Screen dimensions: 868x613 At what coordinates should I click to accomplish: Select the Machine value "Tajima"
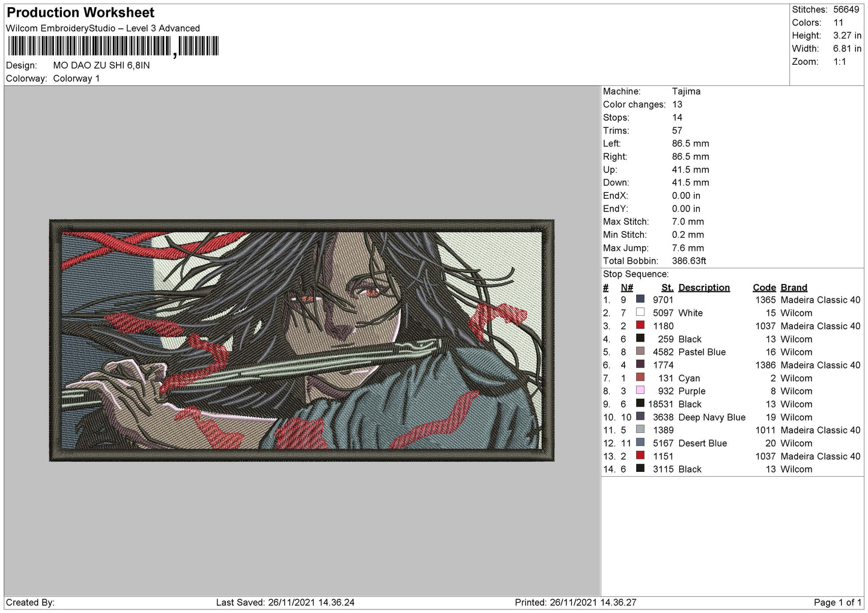(686, 91)
